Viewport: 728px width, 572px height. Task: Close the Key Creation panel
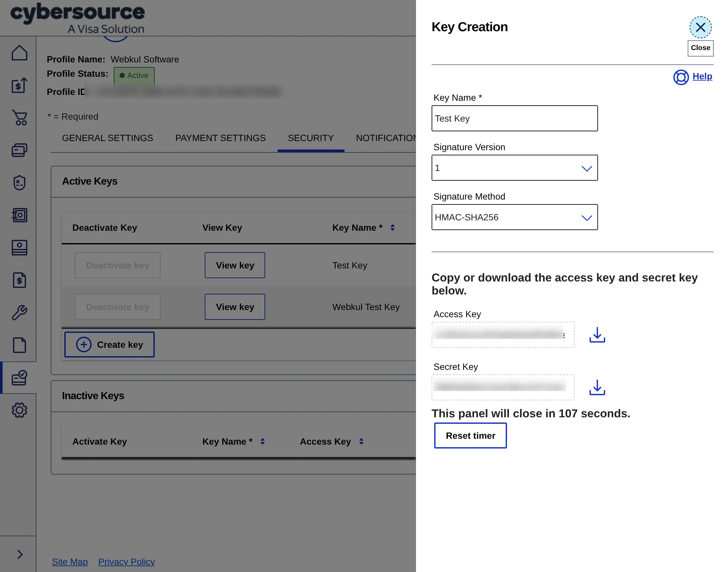tap(700, 27)
